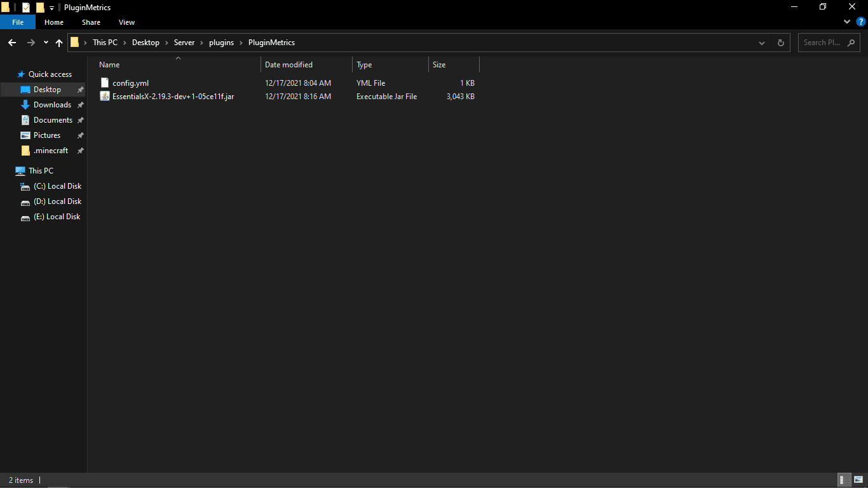The height and width of the screenshot is (488, 868).
Task: Open Downloads from the sidebar
Action: coord(52,105)
